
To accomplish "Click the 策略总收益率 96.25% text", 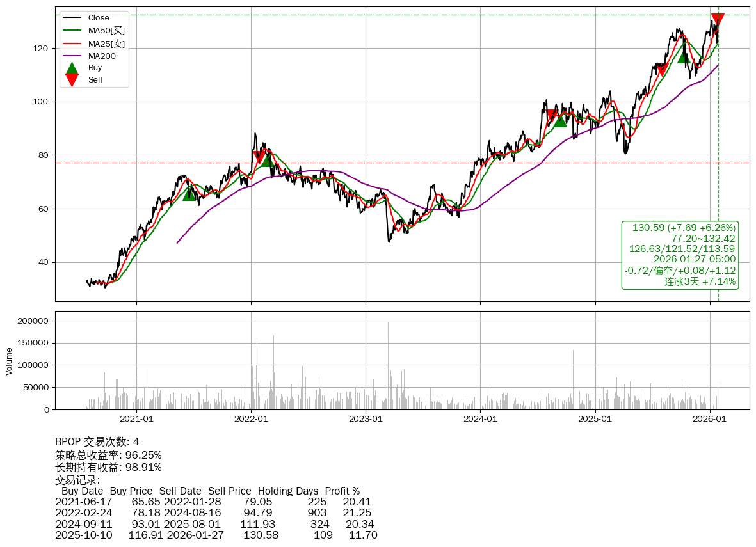I will click(x=108, y=455).
